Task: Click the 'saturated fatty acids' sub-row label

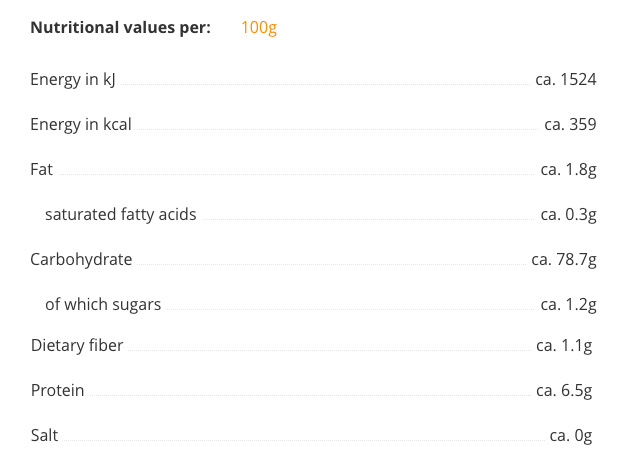Action: click(120, 214)
